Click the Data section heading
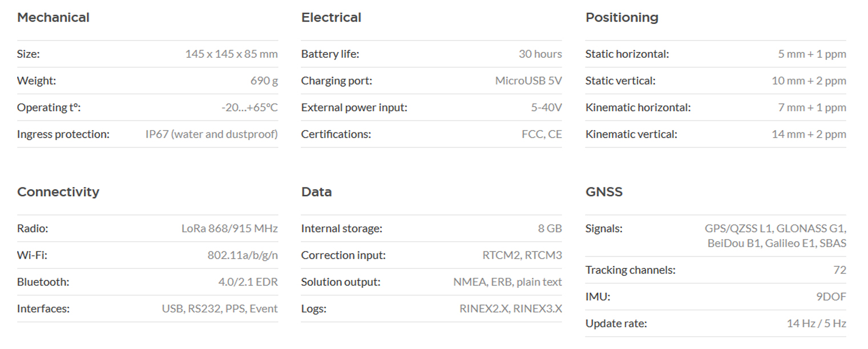This screenshot has height=349, width=868. 316,192
